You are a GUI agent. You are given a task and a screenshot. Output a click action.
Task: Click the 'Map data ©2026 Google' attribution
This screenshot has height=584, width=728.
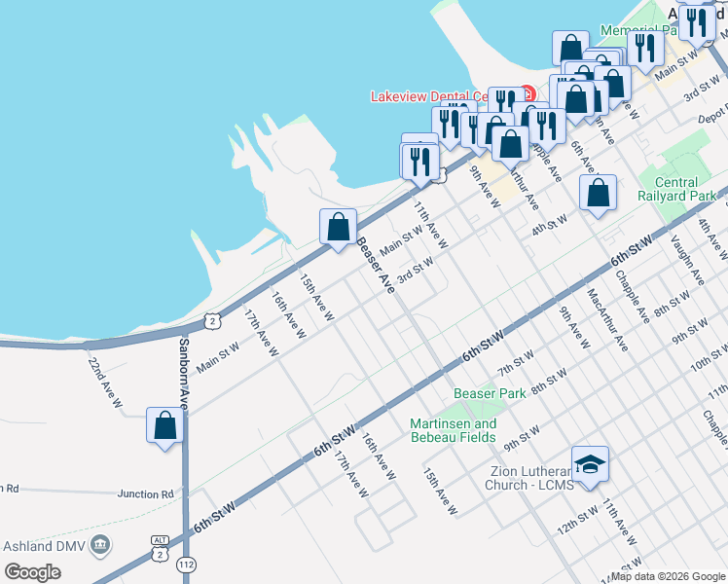[x=668, y=577]
